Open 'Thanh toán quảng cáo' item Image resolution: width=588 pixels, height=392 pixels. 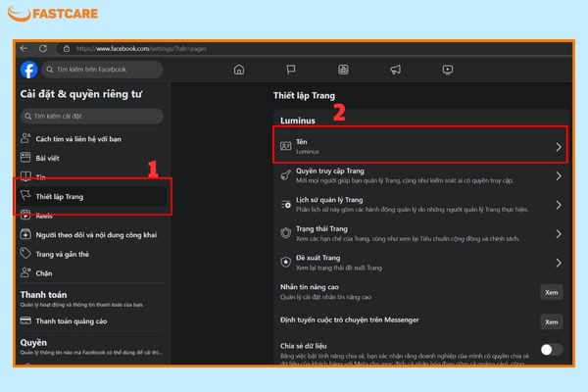[x=92, y=321]
